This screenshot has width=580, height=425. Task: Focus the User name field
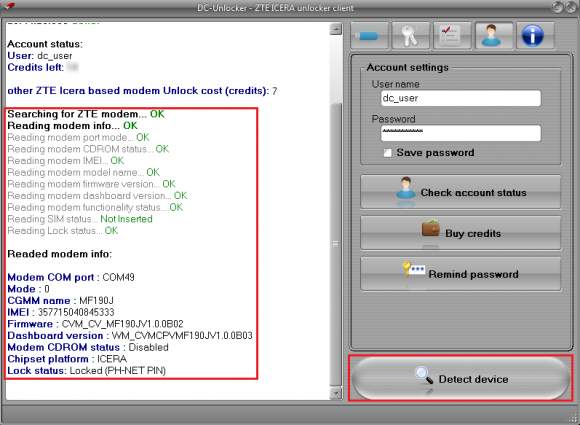pos(461,98)
